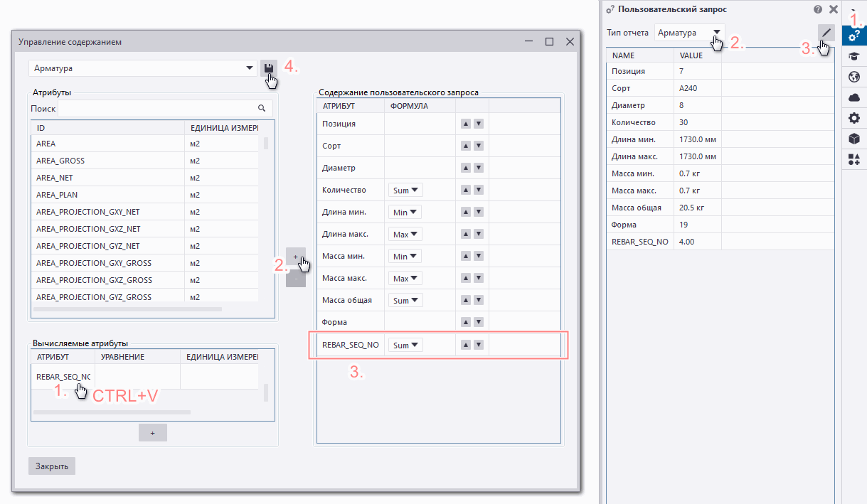Open Max formula dropdown for Масса макс.
867x504 pixels.
pos(405,278)
